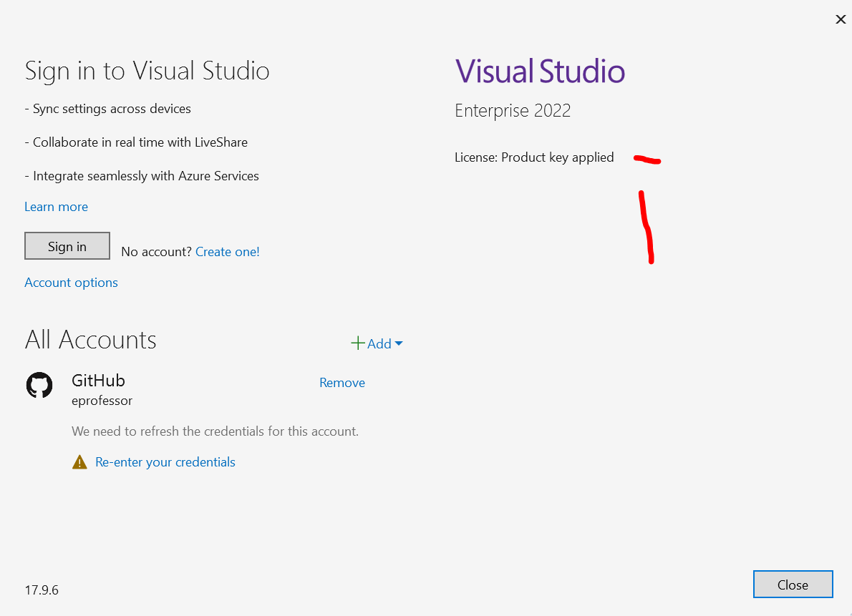Click the 17.9.6 version number

pos(42,590)
